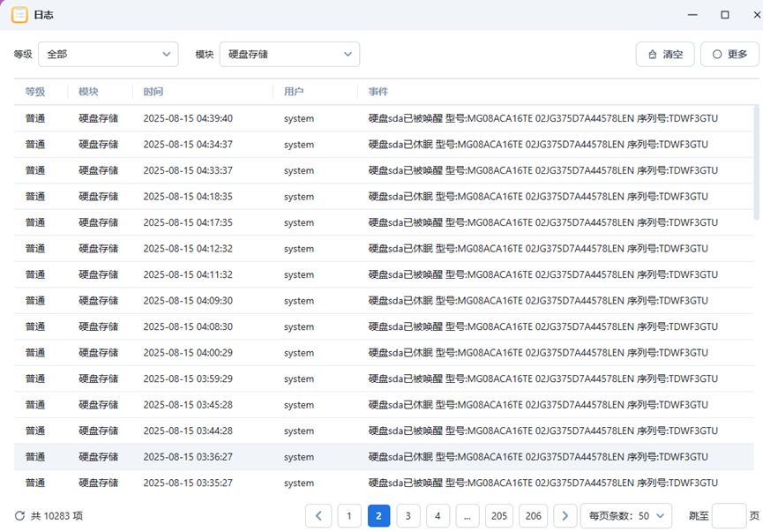Image resolution: width=763 pixels, height=532 pixels.
Task: Go to next page with right arrow
Action: (x=565, y=515)
